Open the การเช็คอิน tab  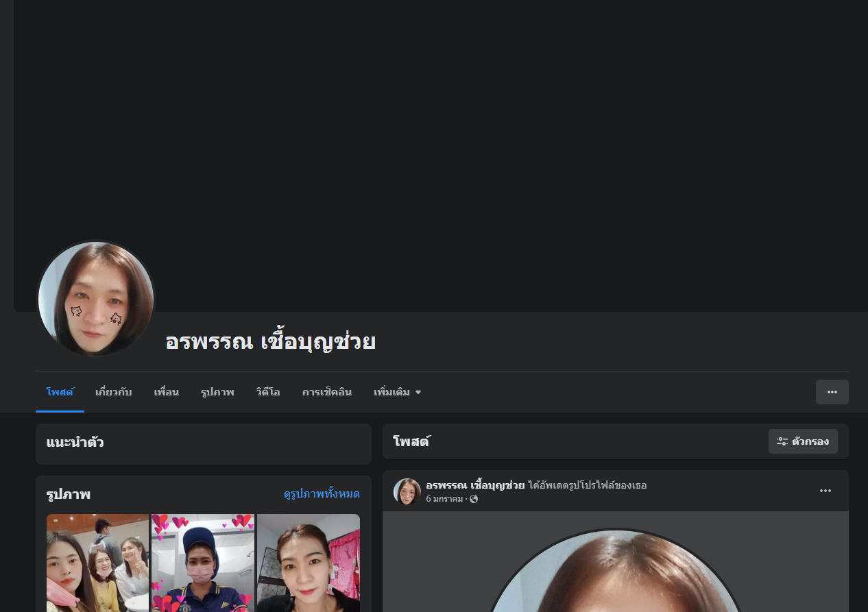[327, 392]
